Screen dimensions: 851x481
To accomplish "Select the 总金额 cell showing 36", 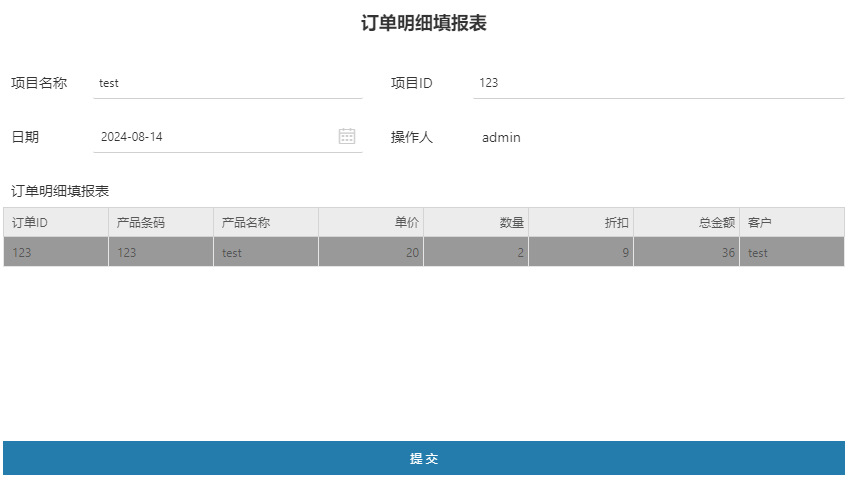I will (687, 252).
